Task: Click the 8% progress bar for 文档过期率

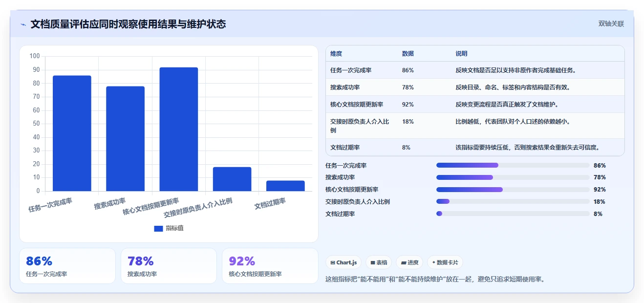Action: click(x=513, y=214)
